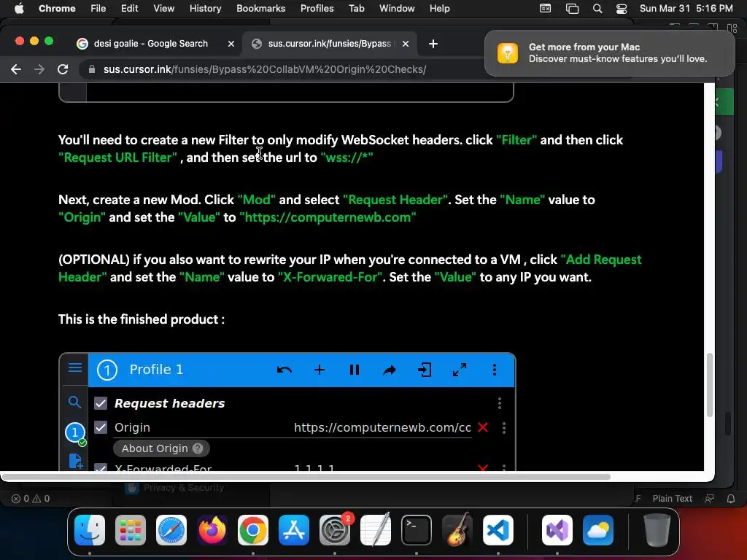Open the View menu
The image size is (747, 560).
(x=163, y=9)
